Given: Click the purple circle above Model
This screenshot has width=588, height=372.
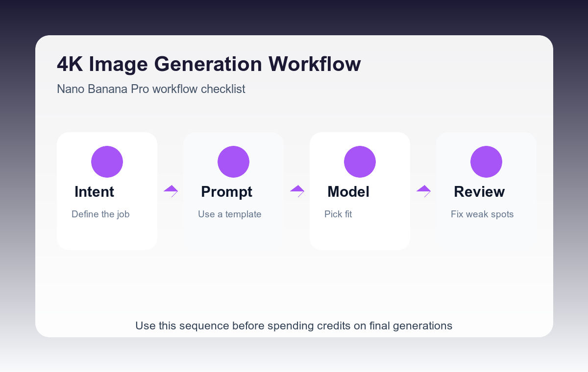Looking at the screenshot, I should click(360, 162).
